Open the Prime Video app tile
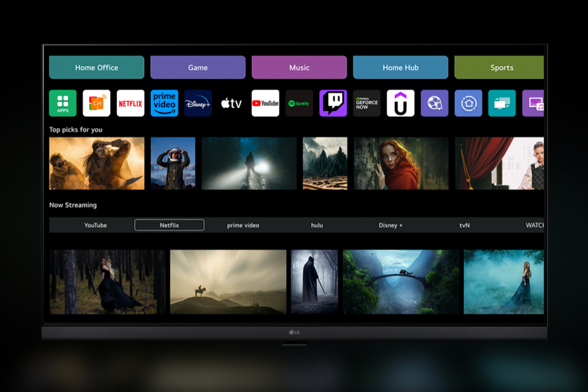This screenshot has height=392, width=588. tap(164, 104)
